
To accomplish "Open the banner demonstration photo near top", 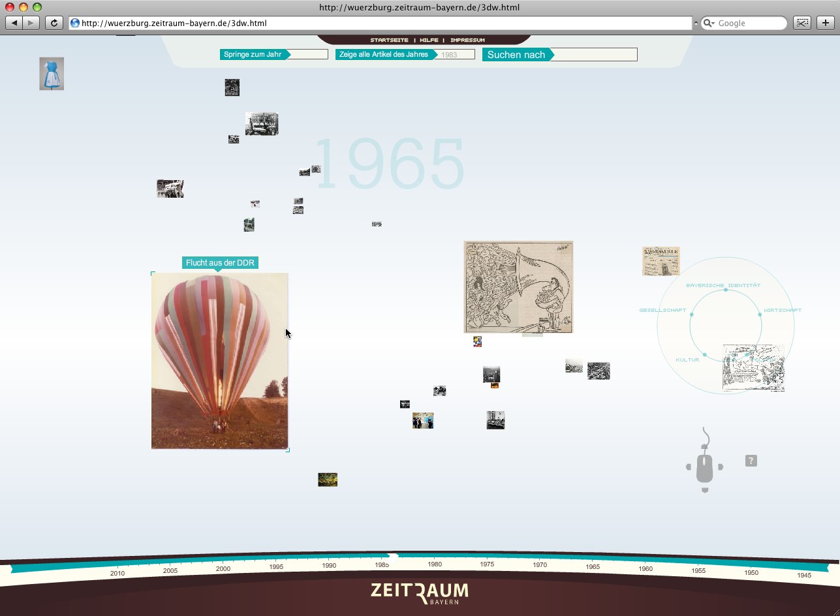I will click(262, 124).
